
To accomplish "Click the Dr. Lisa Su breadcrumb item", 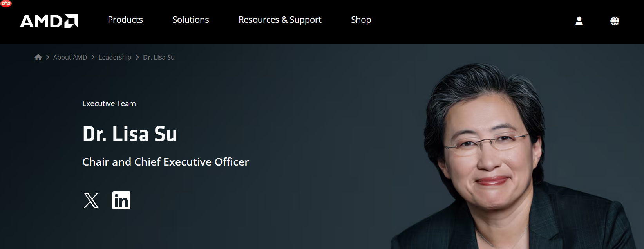I will tap(159, 57).
